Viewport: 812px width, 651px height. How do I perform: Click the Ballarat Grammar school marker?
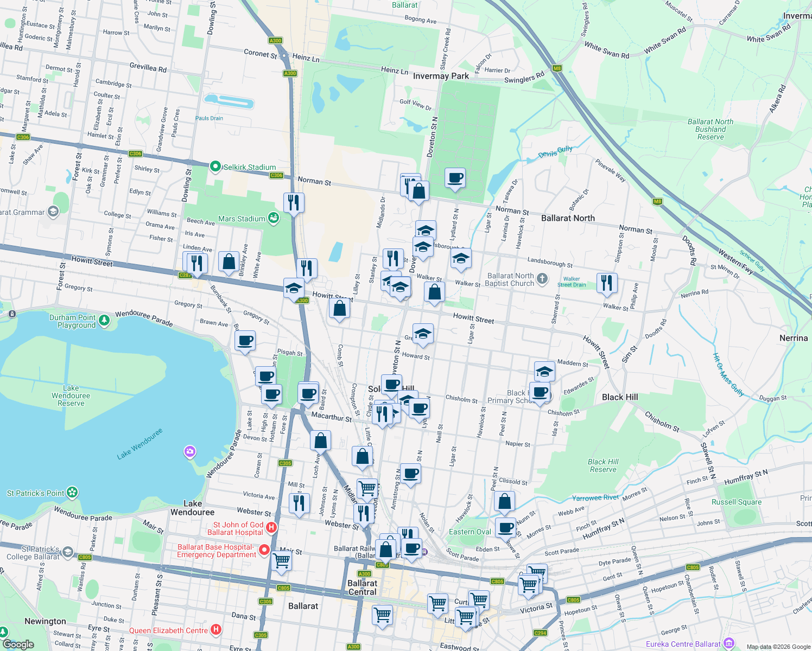(x=53, y=211)
